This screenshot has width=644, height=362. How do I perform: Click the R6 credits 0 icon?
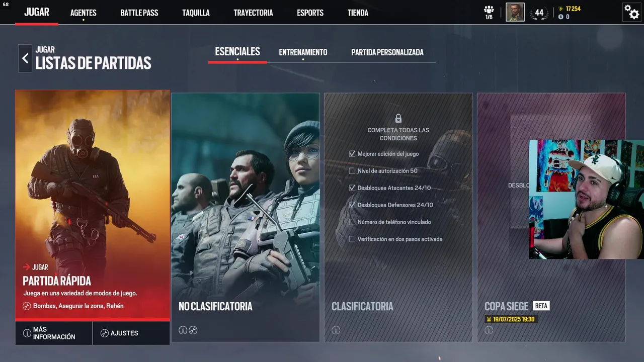coord(561,17)
